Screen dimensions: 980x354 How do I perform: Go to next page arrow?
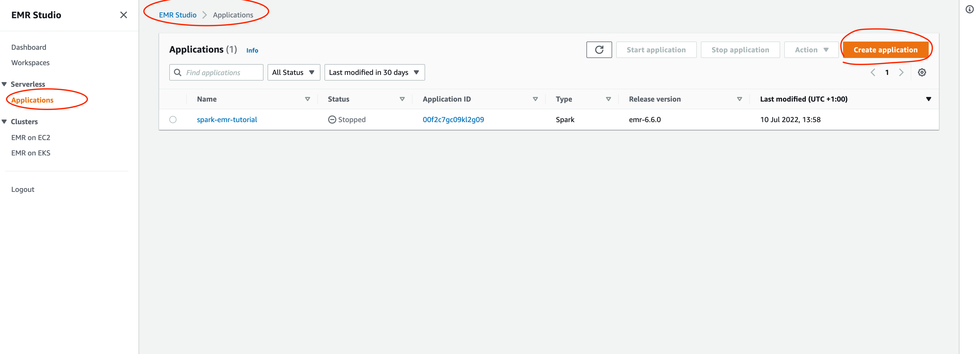pyautogui.click(x=901, y=72)
